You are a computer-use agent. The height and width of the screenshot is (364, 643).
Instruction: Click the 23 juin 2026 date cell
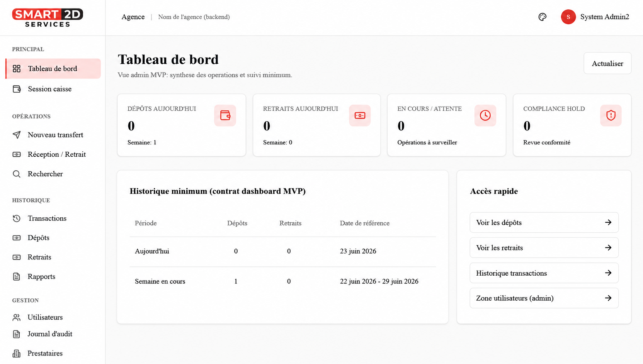(358, 251)
